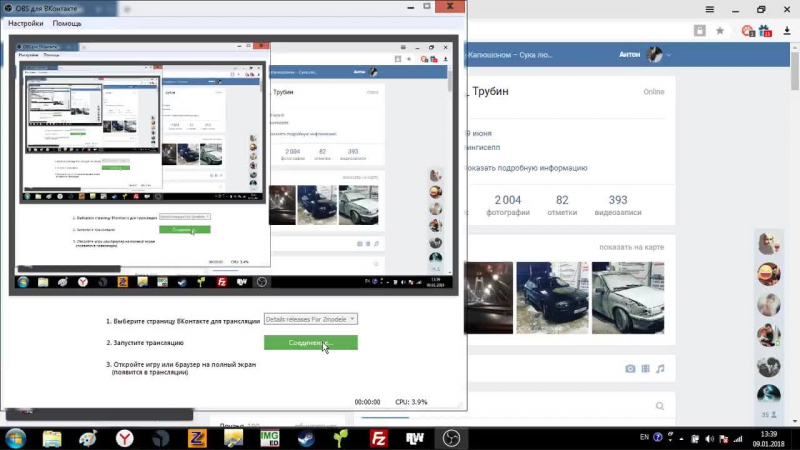Click the 00:00:00 timer in OBS status bar

tap(367, 402)
